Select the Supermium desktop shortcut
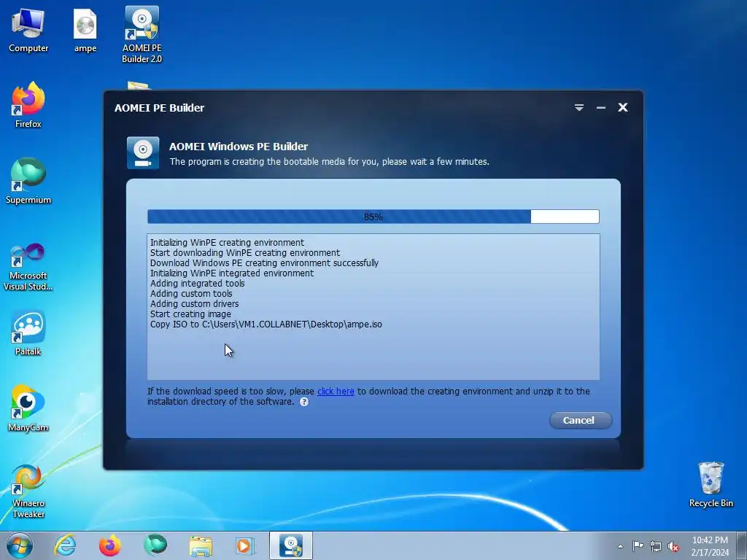The width and height of the screenshot is (747, 560). click(x=28, y=181)
